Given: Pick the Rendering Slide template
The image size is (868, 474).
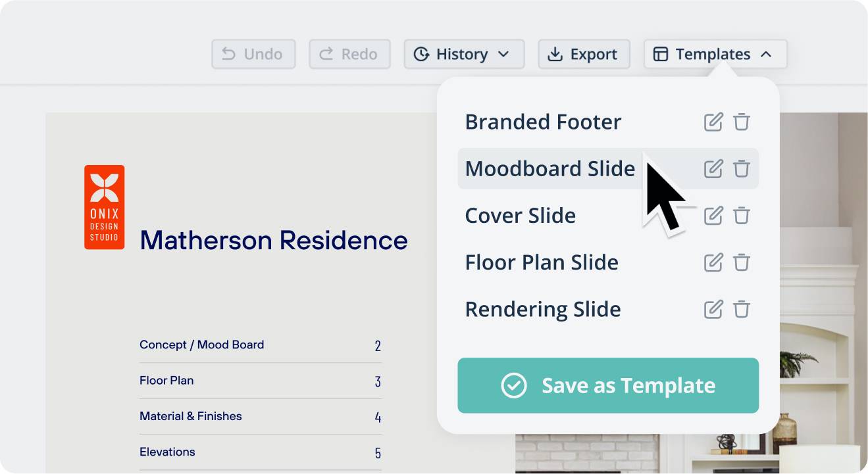Looking at the screenshot, I should click(543, 310).
